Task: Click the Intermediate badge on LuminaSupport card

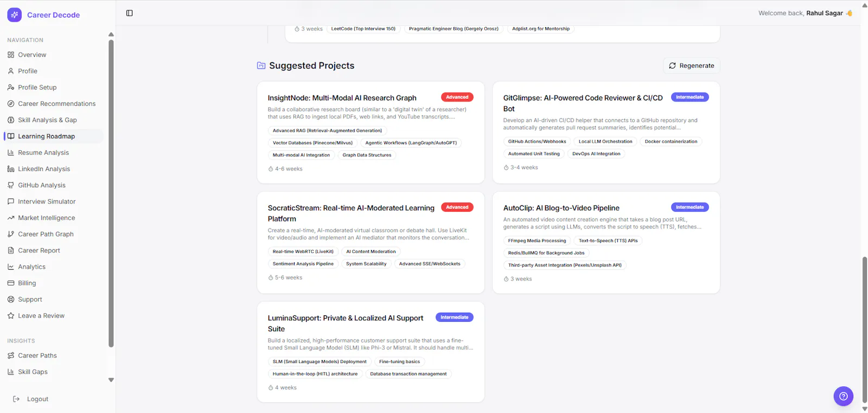Action: tap(454, 317)
